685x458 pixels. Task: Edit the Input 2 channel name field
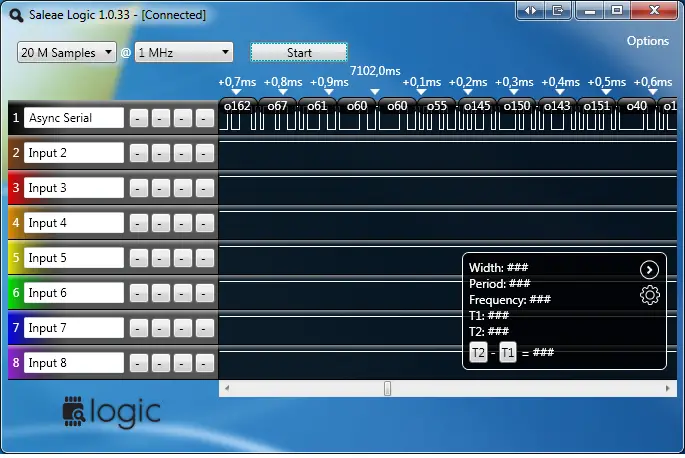click(74, 153)
